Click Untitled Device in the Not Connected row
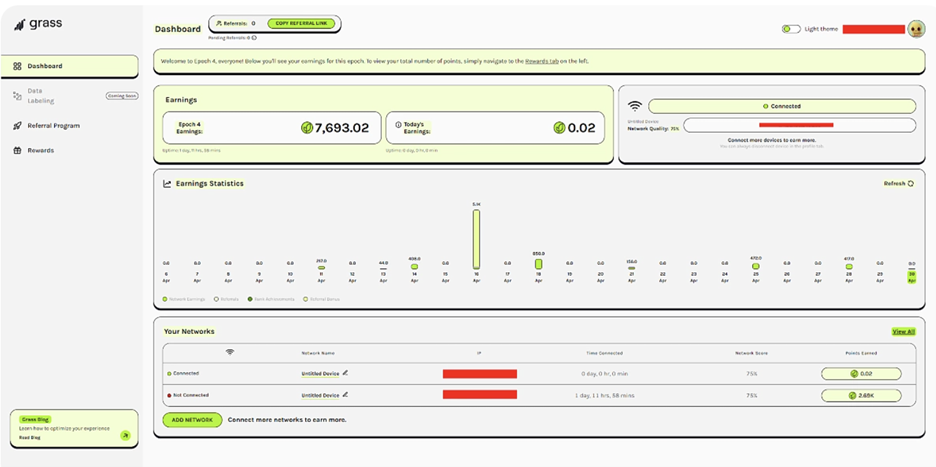 pyautogui.click(x=320, y=395)
